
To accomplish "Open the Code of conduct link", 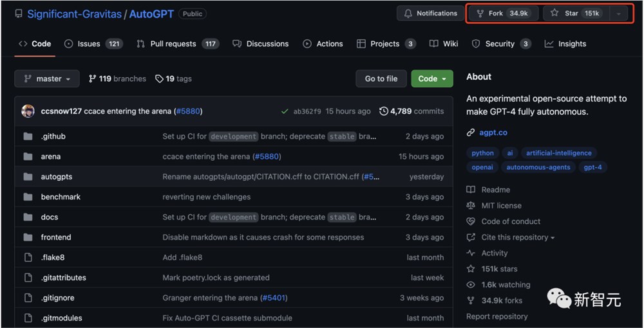I will click(504, 221).
